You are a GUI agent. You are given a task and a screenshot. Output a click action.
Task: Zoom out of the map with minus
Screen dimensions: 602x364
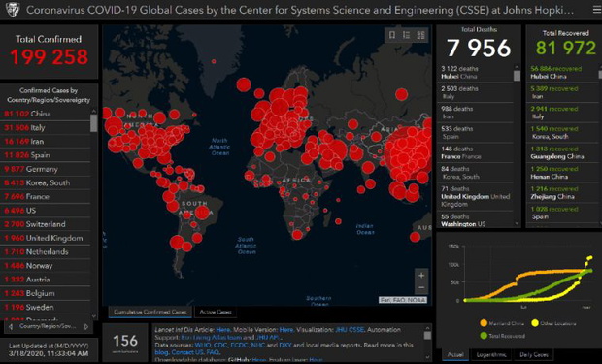pyautogui.click(x=421, y=287)
